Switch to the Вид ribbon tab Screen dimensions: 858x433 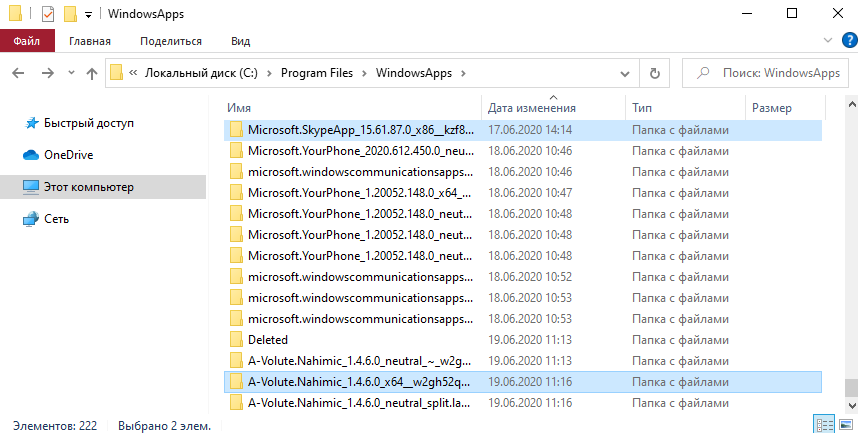(240, 41)
